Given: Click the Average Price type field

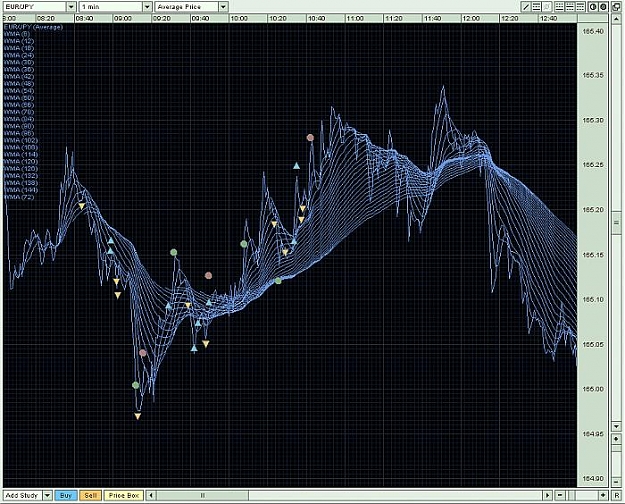Looking at the screenshot, I should (x=187, y=7).
